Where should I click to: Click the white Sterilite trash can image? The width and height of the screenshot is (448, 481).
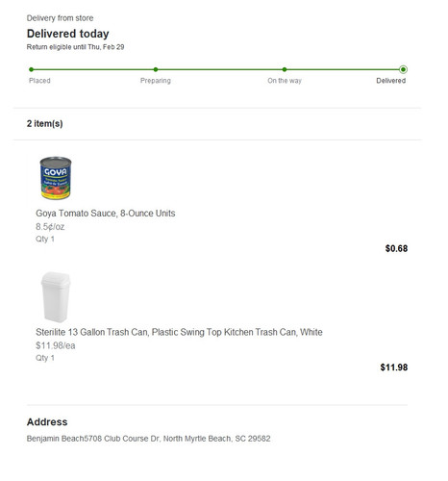56,297
